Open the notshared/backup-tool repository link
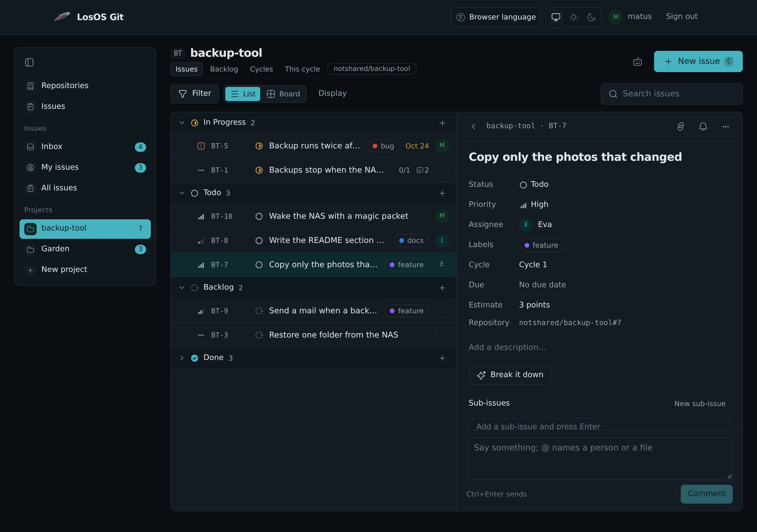The width and height of the screenshot is (757, 532). [x=372, y=69]
